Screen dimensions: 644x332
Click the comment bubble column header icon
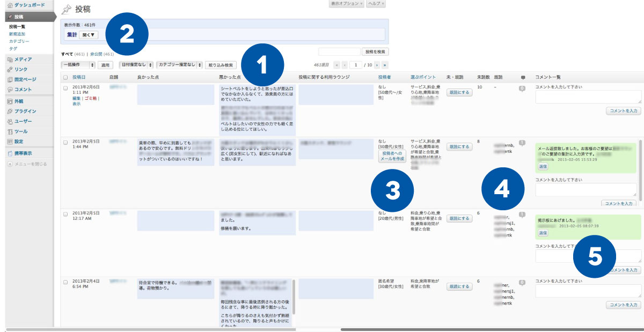point(523,77)
